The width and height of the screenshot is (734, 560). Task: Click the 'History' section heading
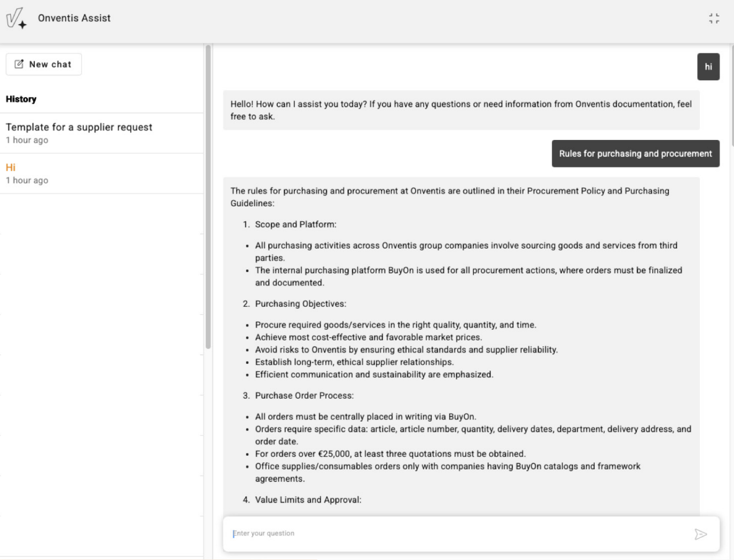click(x=21, y=99)
